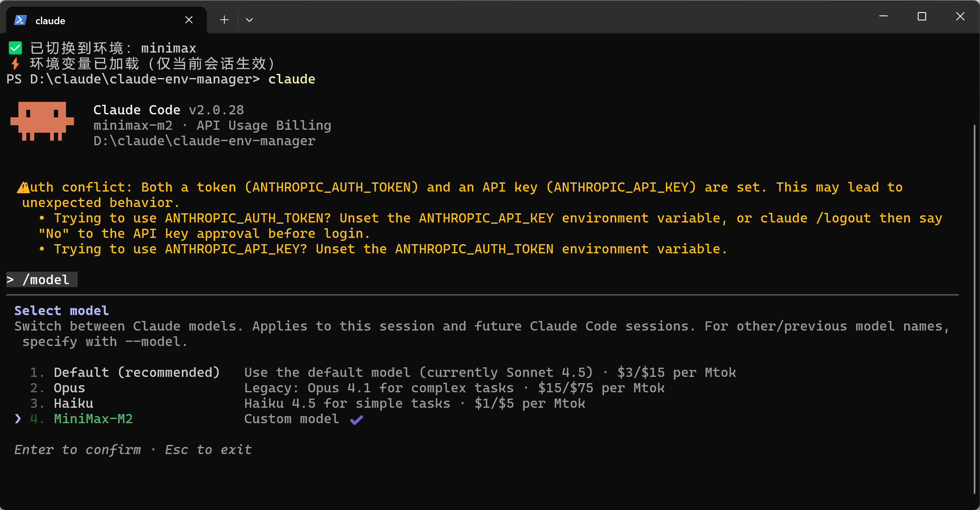The width and height of the screenshot is (980, 510).
Task: Click the Claude Code pixel mascot logo
Action: click(42, 121)
